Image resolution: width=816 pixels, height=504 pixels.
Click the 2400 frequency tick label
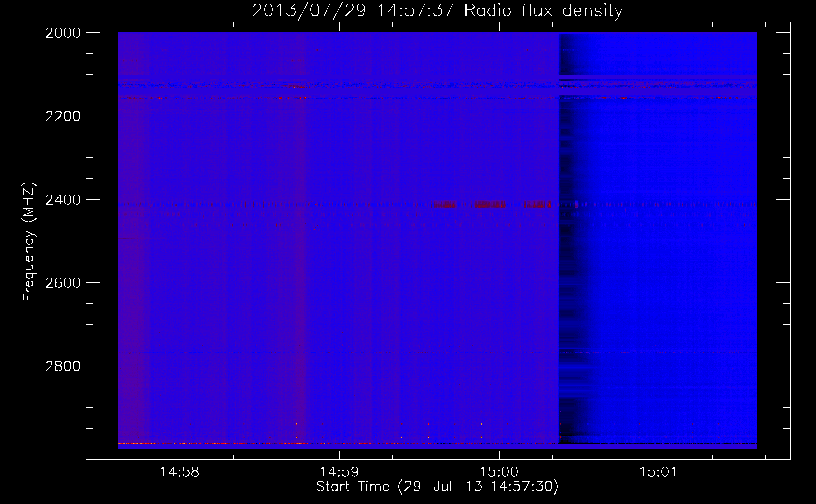point(63,200)
